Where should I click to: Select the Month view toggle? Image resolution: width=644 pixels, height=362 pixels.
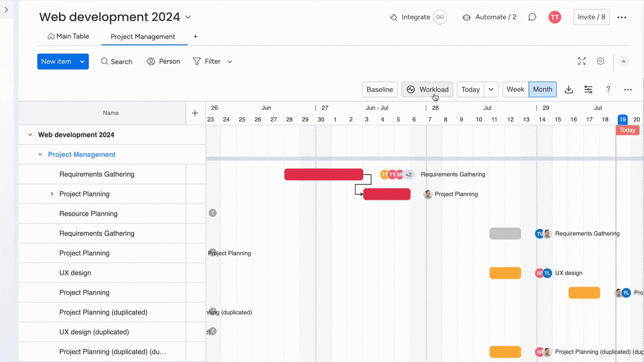click(542, 89)
